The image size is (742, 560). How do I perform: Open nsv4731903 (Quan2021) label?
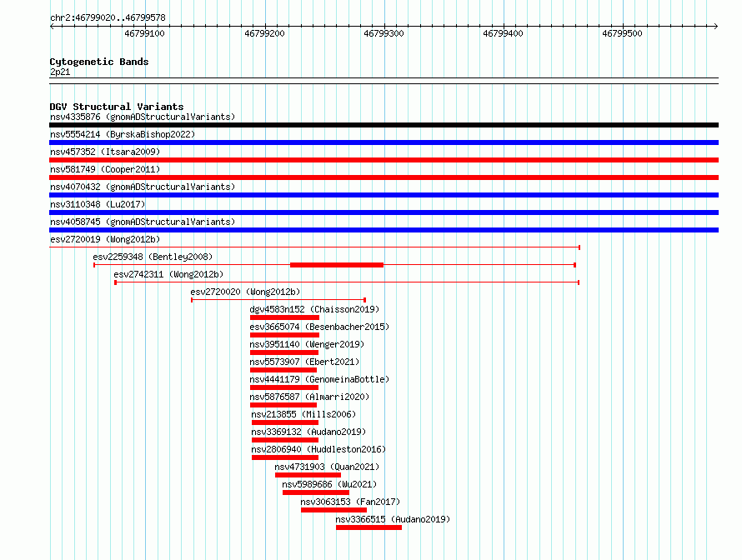pyautogui.click(x=327, y=467)
